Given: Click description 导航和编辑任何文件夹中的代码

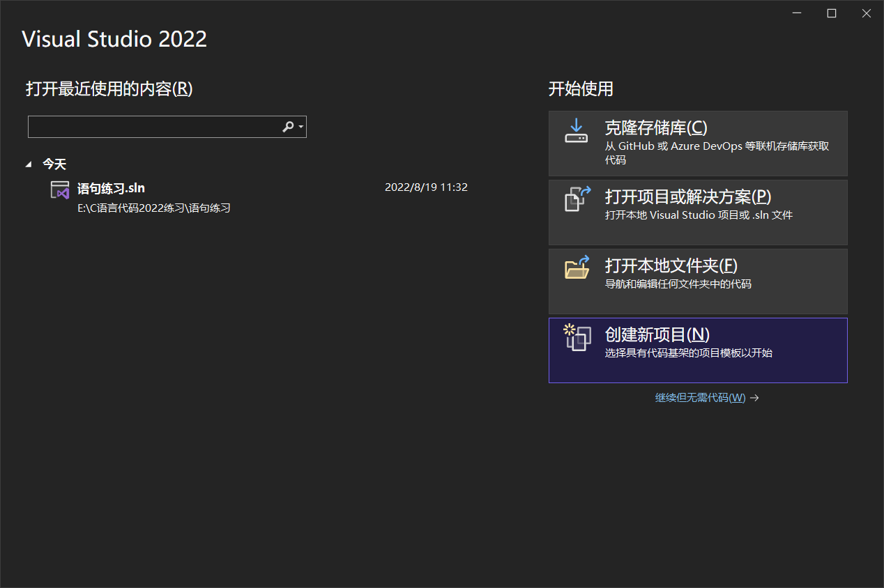Looking at the screenshot, I should click(678, 284).
